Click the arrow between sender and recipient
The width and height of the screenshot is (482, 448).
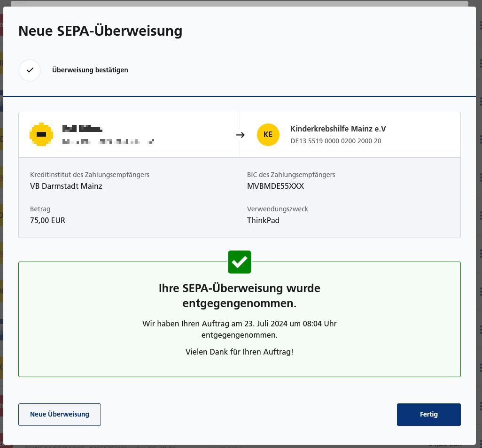240,135
